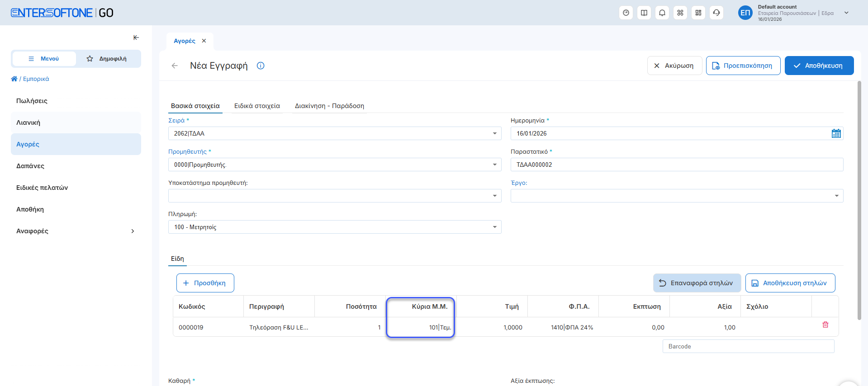868x386 pixels.
Task: Close the Αγορές tab
Action: [204, 41]
